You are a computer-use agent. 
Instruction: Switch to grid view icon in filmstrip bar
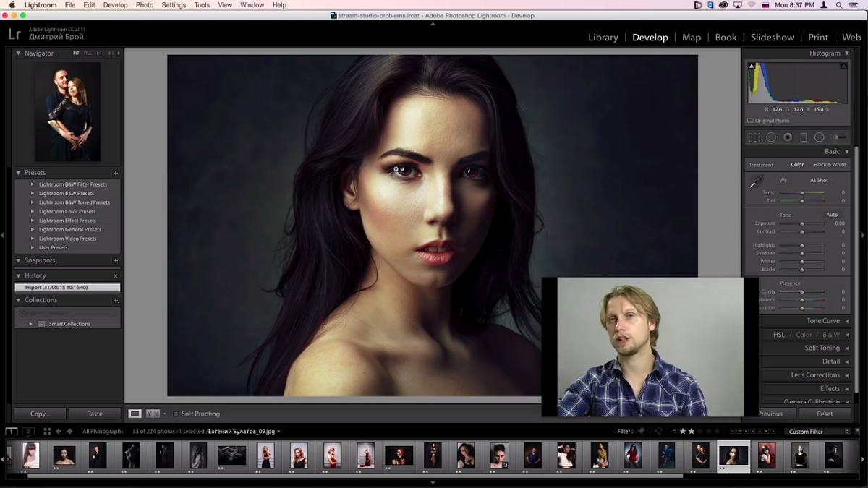pos(47,432)
